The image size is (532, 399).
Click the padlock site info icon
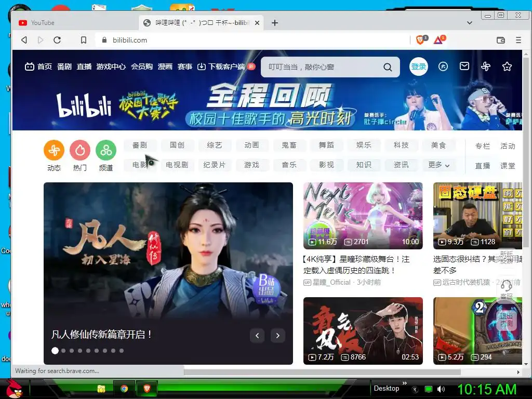tap(104, 40)
